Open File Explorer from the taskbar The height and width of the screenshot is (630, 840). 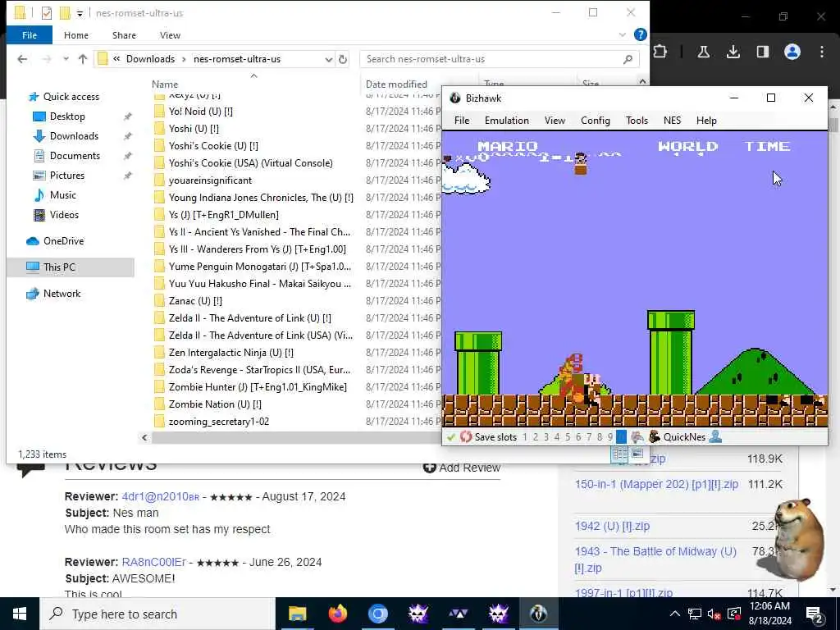click(297, 614)
